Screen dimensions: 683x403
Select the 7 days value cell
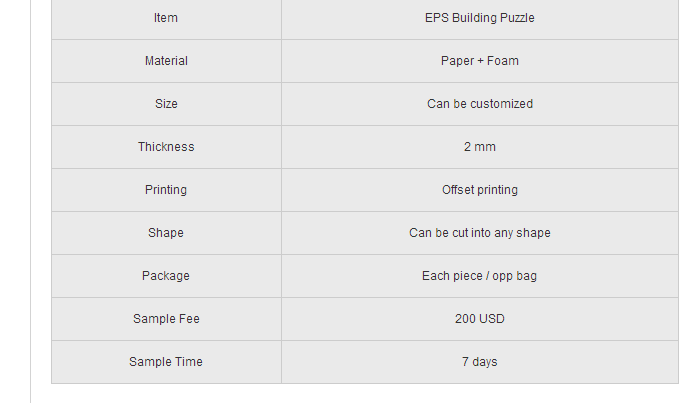point(480,362)
